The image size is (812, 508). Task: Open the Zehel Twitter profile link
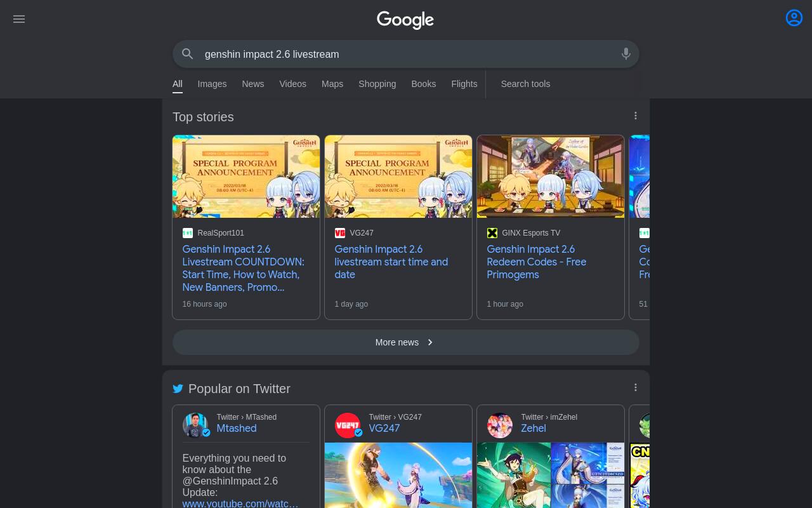(534, 428)
